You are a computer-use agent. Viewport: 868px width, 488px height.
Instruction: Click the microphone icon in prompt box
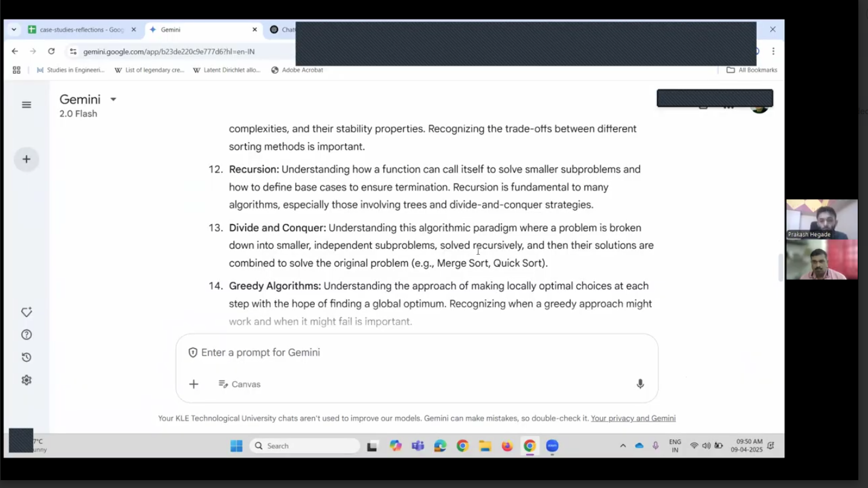tap(640, 384)
